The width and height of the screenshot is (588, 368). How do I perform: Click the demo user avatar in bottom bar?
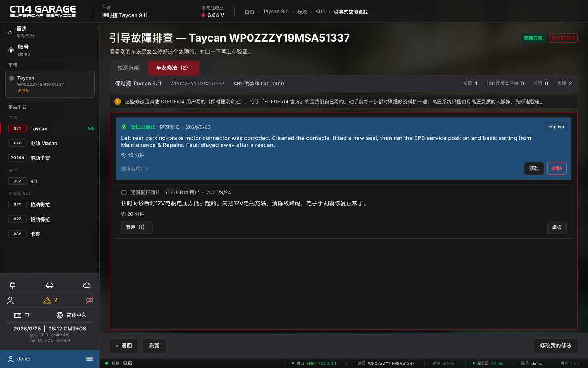[x=11, y=359]
